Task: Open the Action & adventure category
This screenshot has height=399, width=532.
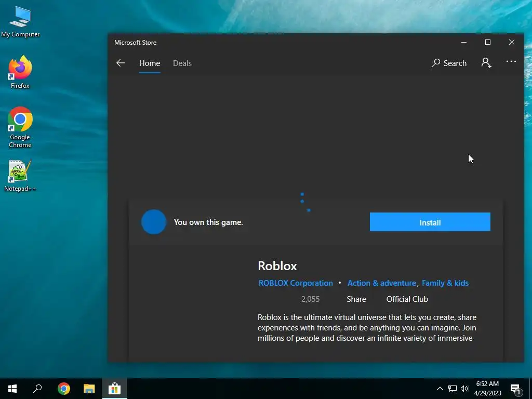Action: point(382,283)
